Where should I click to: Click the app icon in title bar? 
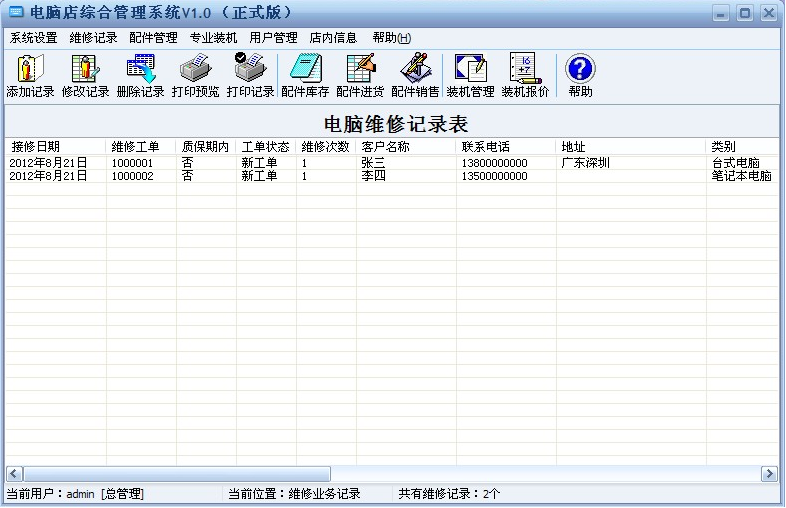[x=16, y=12]
